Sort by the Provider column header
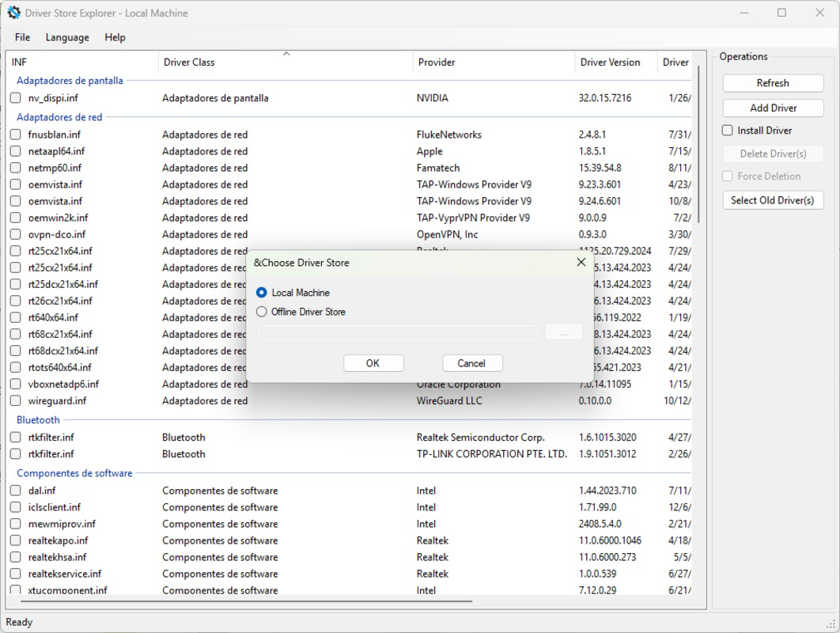The image size is (840, 633). [x=494, y=63]
